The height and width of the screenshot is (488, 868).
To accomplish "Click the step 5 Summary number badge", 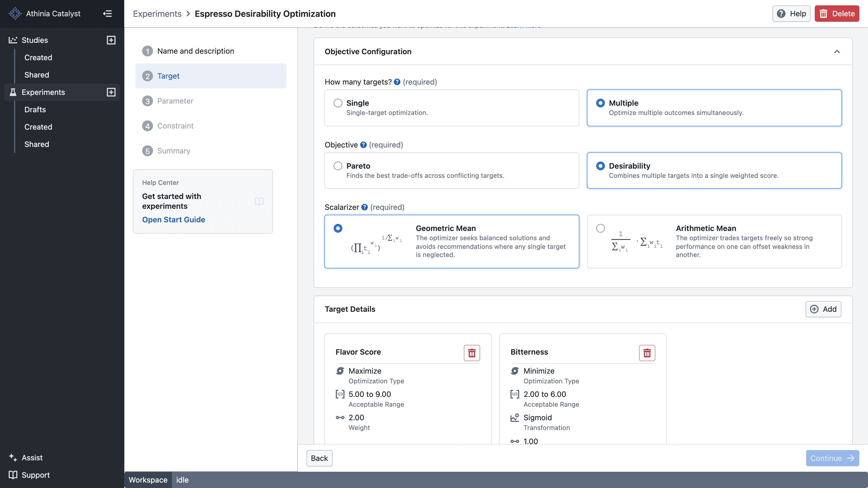I will click(147, 151).
